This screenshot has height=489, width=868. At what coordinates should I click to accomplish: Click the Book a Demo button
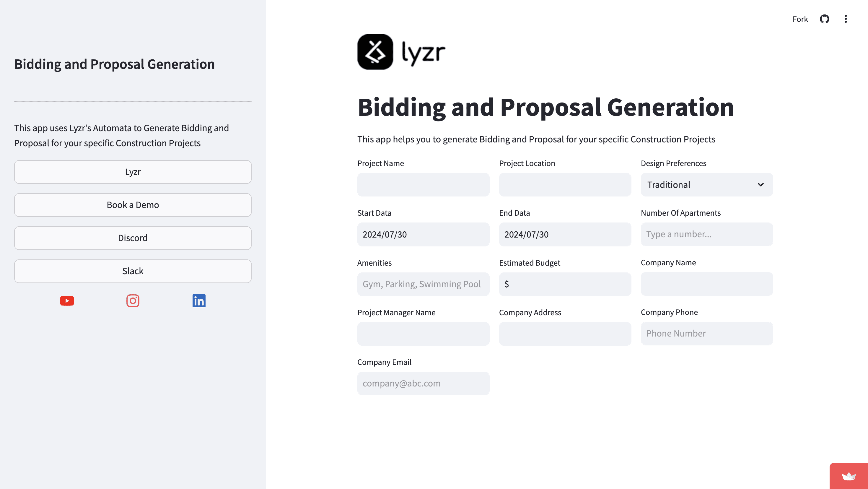tap(133, 205)
